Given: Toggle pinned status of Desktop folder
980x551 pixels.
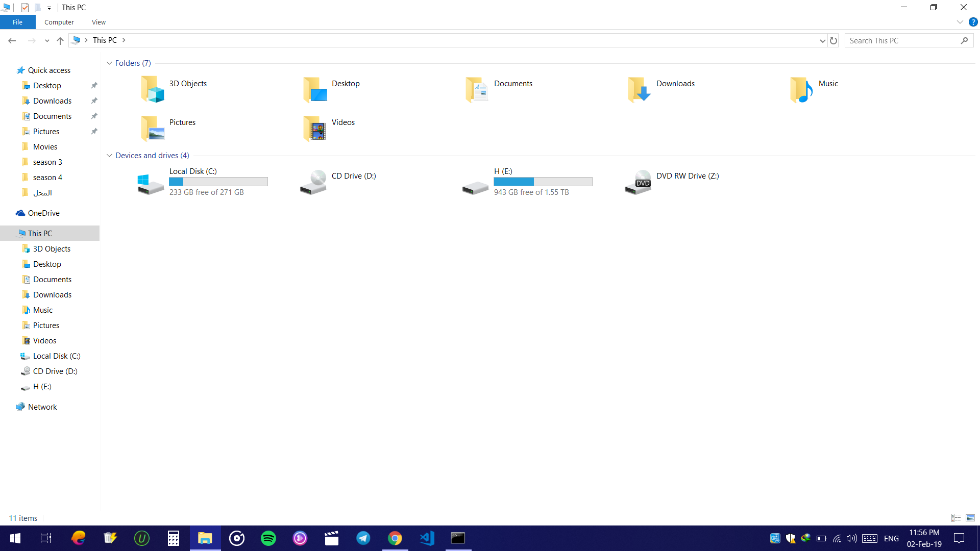Looking at the screenshot, I should pyautogui.click(x=93, y=85).
